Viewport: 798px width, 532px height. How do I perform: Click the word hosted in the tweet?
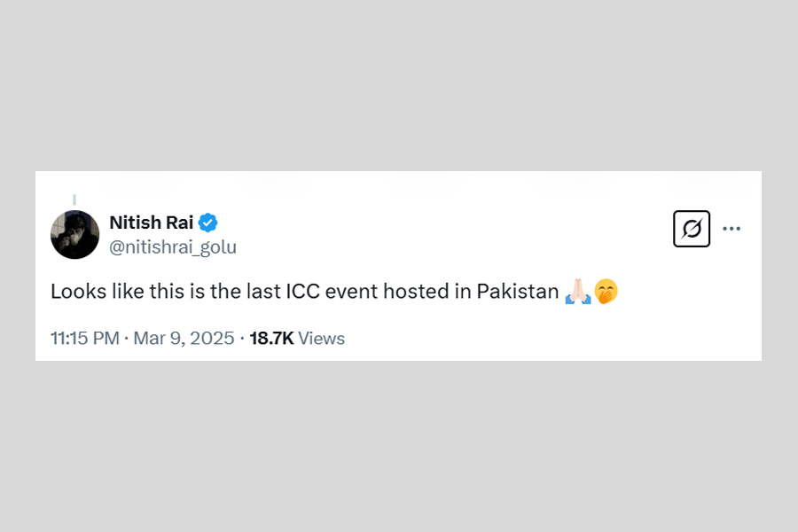click(424, 291)
